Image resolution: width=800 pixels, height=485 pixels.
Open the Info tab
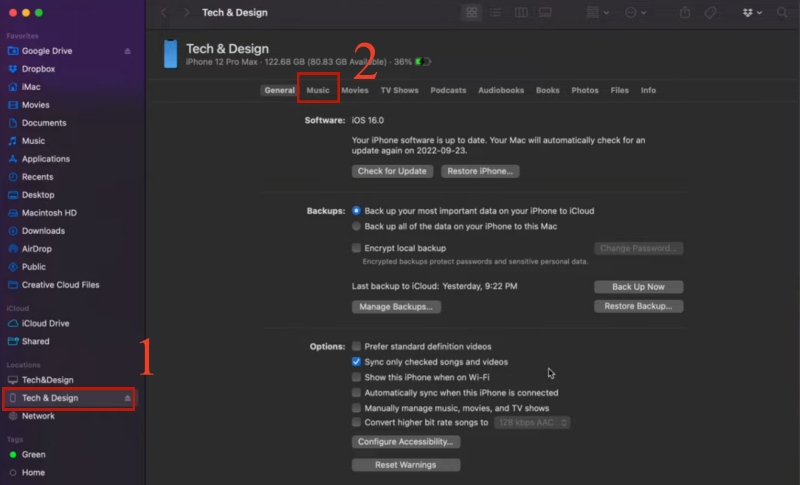648,90
